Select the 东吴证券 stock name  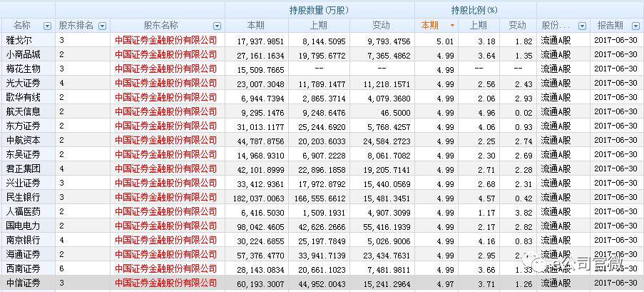(24, 154)
